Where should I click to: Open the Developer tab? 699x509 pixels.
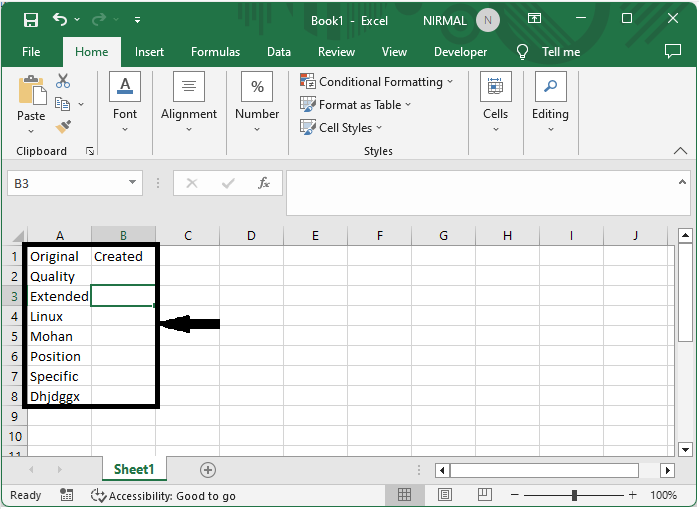pos(460,52)
